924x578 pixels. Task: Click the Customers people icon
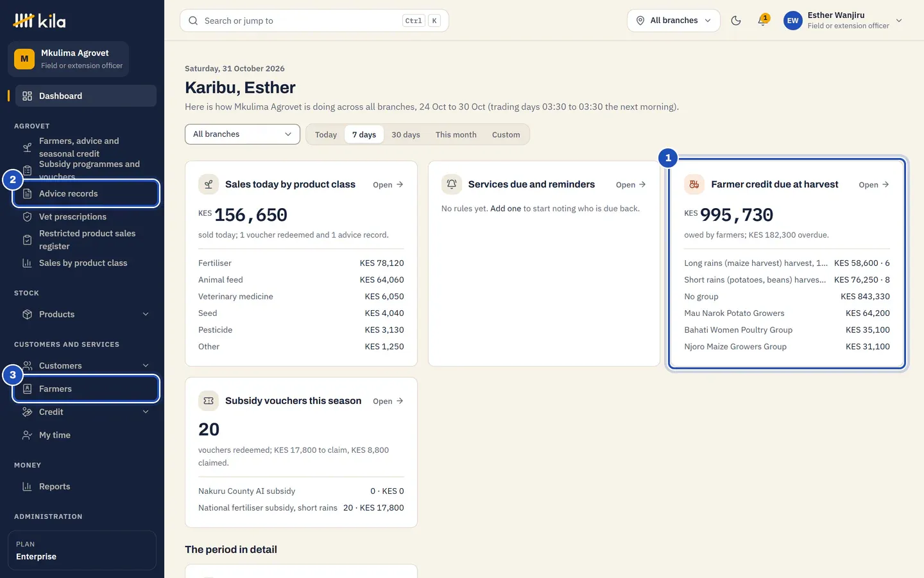click(28, 365)
